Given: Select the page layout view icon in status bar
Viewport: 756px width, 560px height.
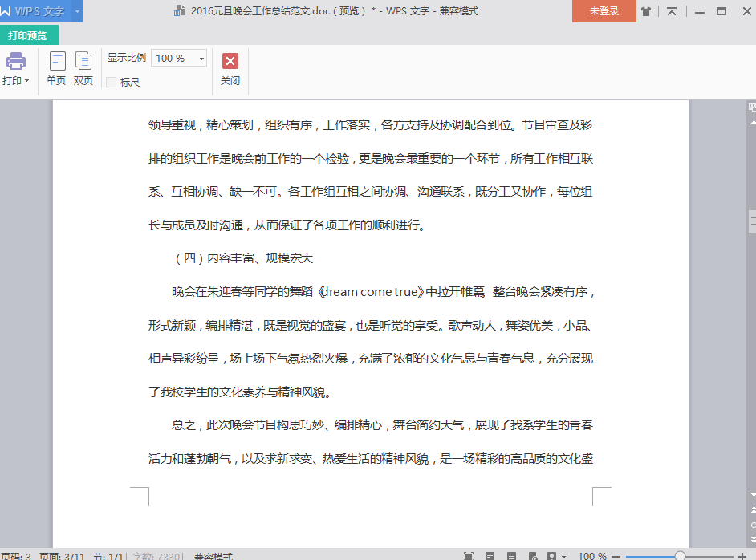Looking at the screenshot, I should [x=490, y=555].
